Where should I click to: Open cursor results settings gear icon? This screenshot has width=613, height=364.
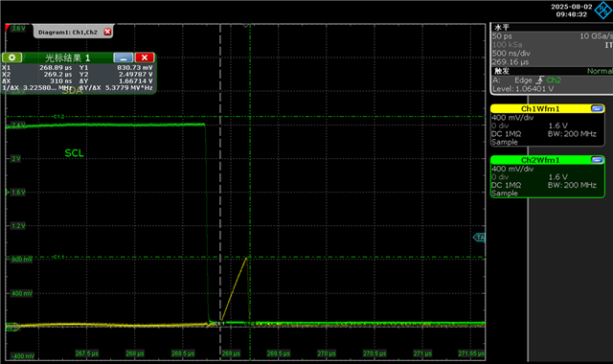(x=11, y=57)
